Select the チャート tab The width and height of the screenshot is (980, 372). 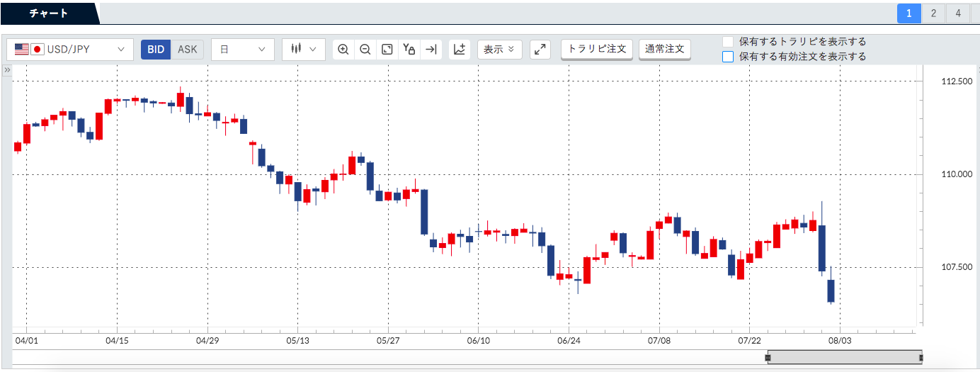pos(50,13)
